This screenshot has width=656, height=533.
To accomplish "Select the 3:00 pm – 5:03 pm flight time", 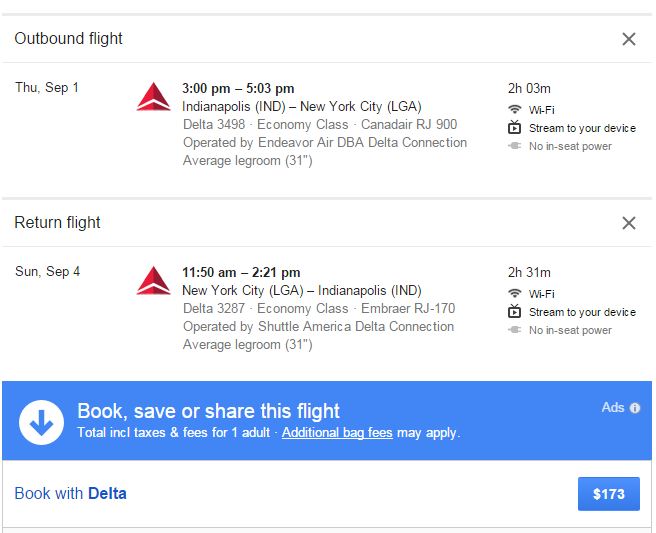I will (238, 88).
